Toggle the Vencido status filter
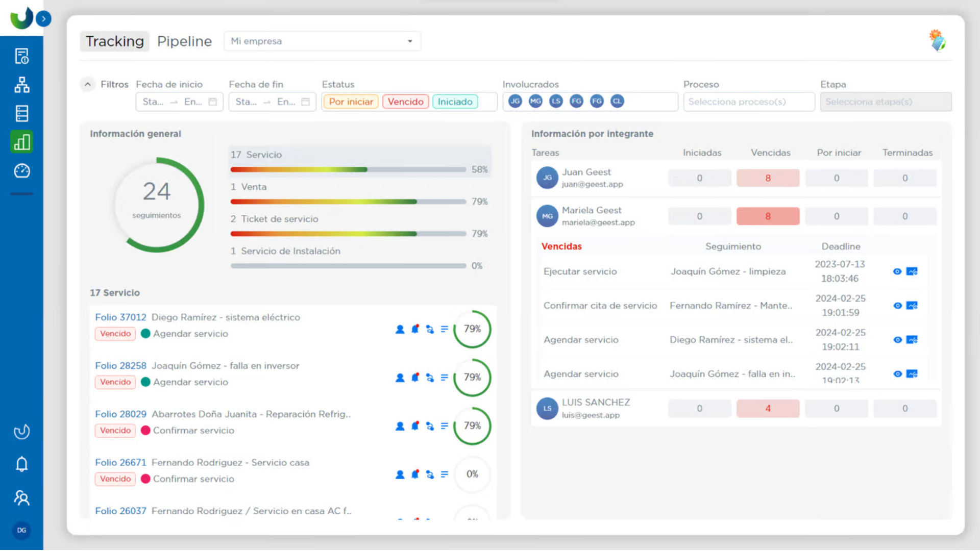 (x=405, y=102)
